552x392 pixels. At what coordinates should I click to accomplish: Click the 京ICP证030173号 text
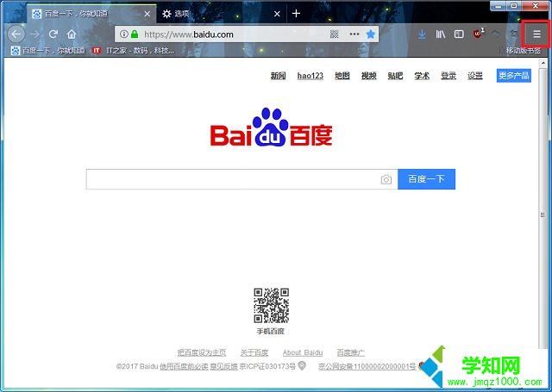[267, 366]
